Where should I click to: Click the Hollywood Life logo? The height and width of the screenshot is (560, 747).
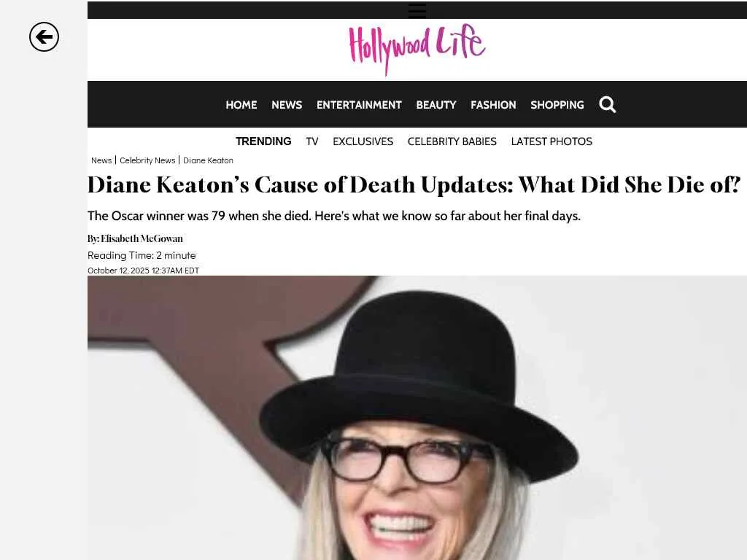click(x=417, y=49)
